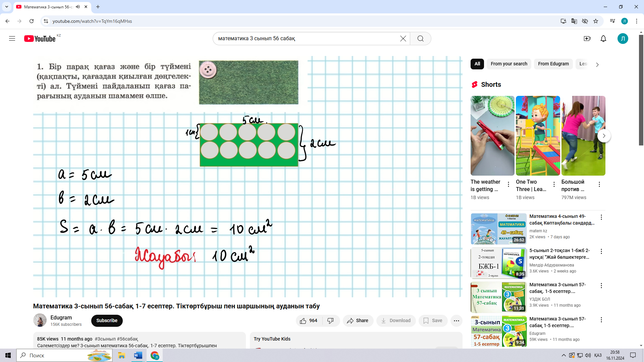Dislike the video with thumbs down
Screen dimensions: 644x362
click(x=331, y=321)
